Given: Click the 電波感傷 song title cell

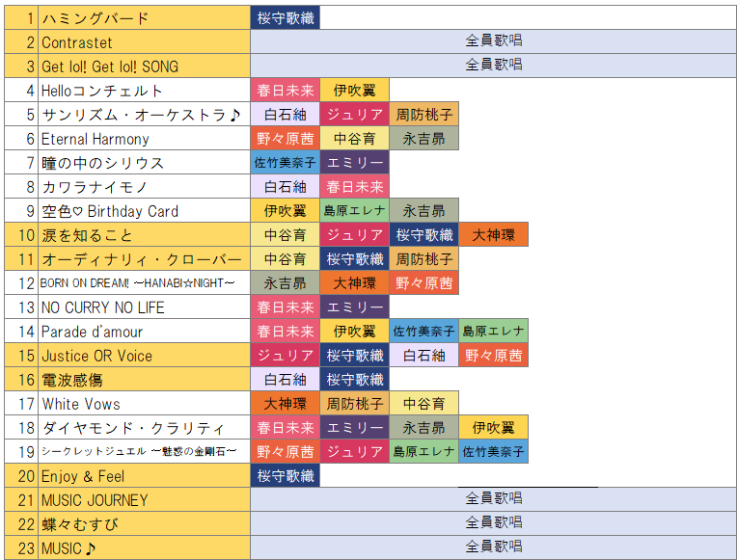Looking at the screenshot, I should pyautogui.click(x=144, y=380).
